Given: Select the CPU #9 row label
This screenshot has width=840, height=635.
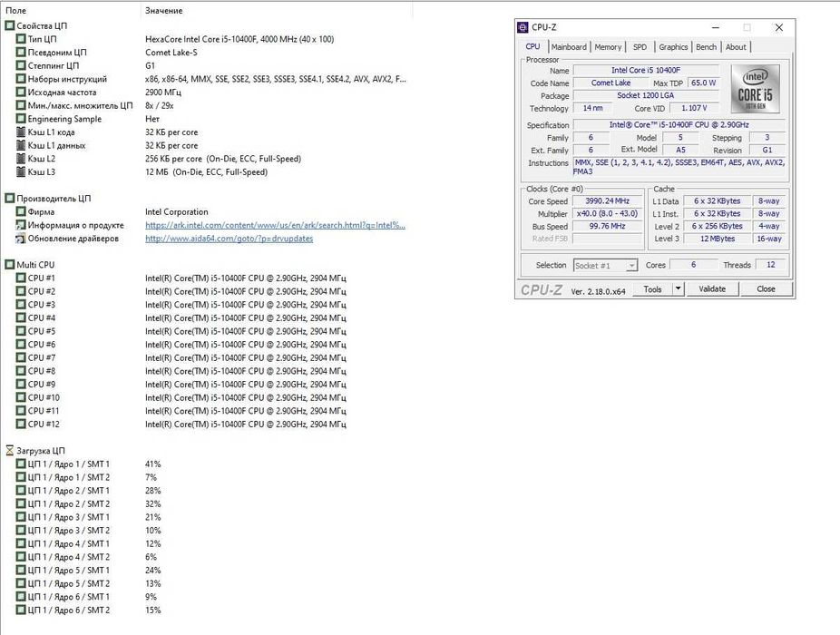Looking at the screenshot, I should tap(41, 385).
